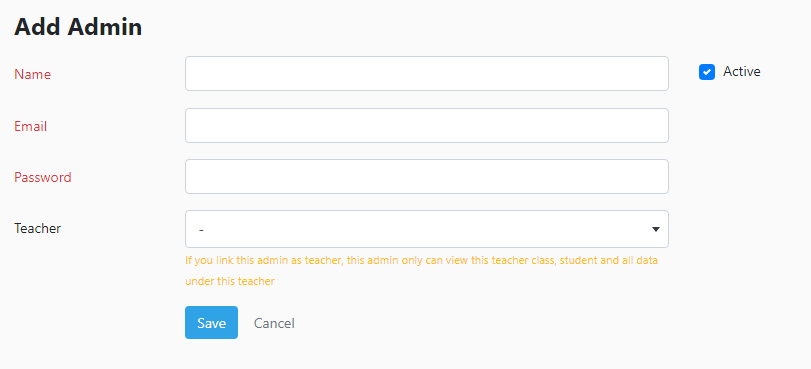Click the Active label text
811x369 pixels.
pos(741,71)
